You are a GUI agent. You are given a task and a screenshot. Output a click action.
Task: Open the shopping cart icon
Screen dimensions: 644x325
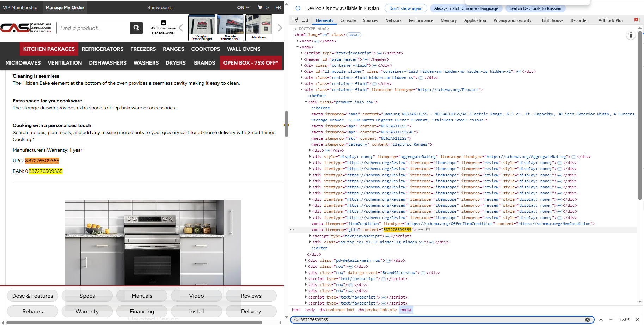pyautogui.click(x=260, y=7)
